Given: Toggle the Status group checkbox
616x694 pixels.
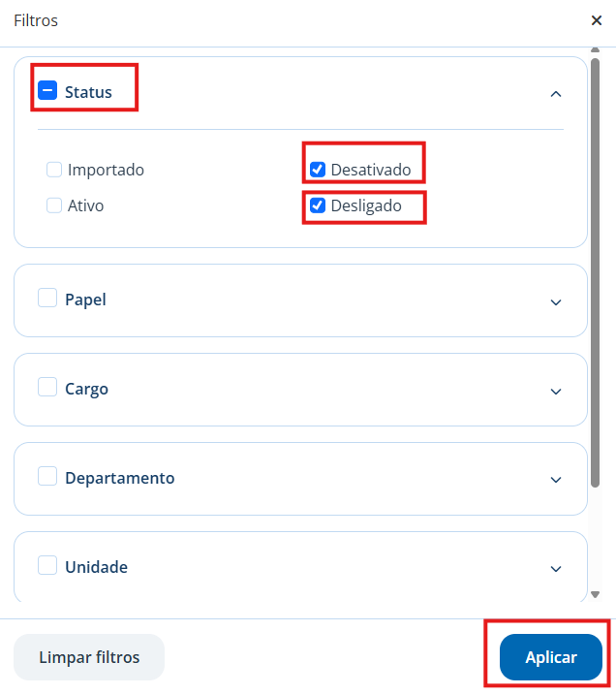Looking at the screenshot, I should point(47,90).
